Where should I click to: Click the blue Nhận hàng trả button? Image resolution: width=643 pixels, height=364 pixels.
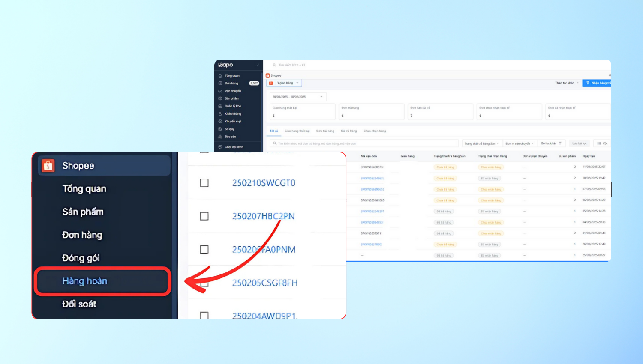pos(597,83)
